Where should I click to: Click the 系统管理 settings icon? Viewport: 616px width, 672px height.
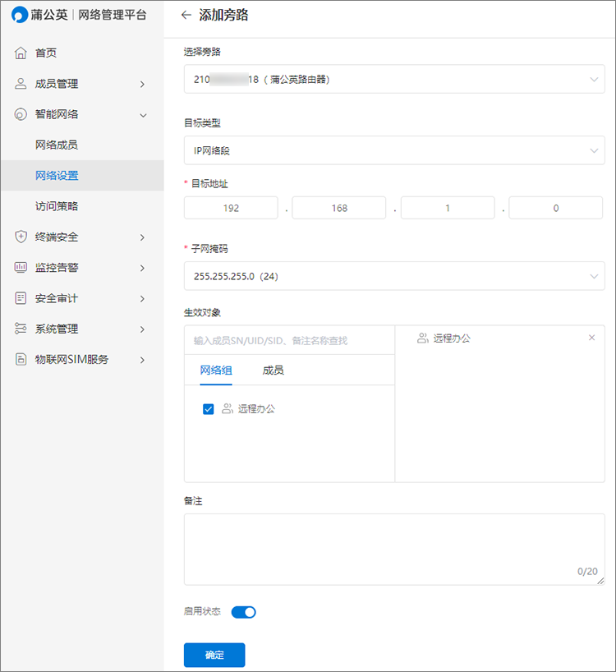tap(21, 329)
